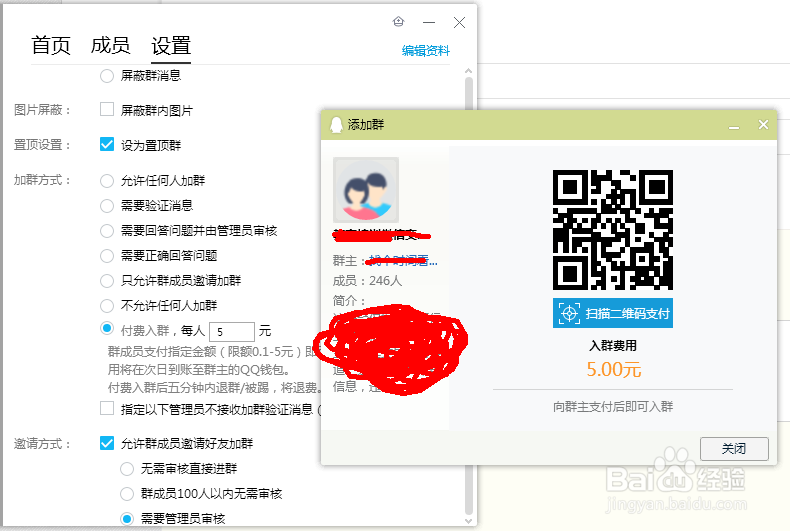Click the pin icon in settings window title bar
This screenshot has height=531, width=790.
pyautogui.click(x=399, y=22)
